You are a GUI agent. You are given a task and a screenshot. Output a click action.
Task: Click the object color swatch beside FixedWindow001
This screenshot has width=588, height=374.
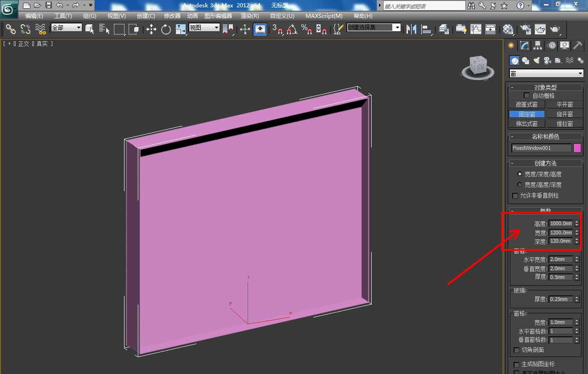pyautogui.click(x=577, y=147)
